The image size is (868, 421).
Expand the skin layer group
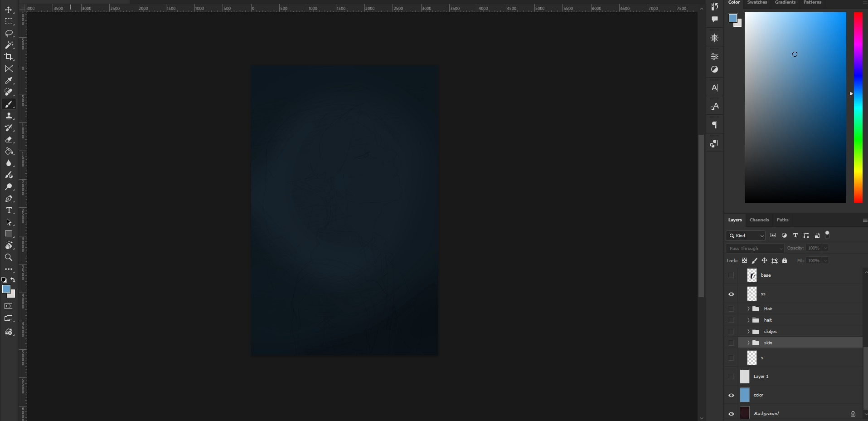[x=748, y=343]
